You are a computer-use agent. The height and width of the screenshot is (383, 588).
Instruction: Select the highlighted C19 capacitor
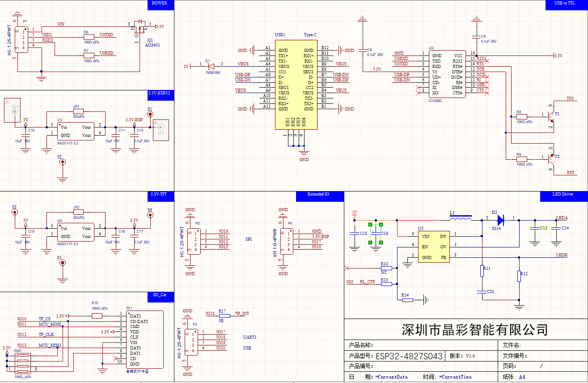(376, 234)
